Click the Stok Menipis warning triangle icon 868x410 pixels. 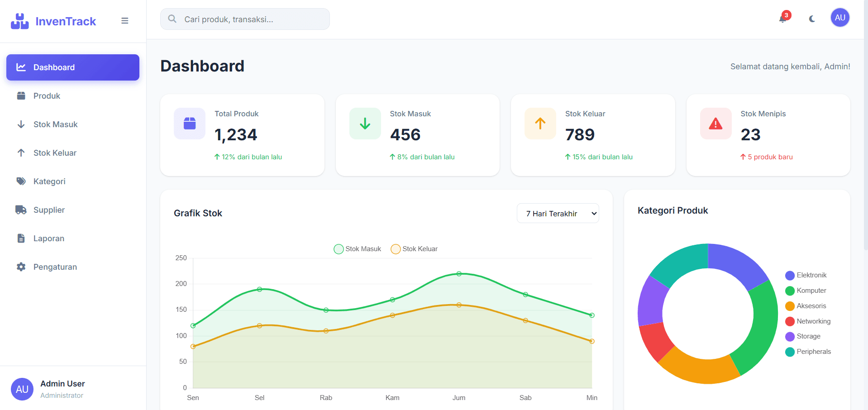[x=715, y=124]
